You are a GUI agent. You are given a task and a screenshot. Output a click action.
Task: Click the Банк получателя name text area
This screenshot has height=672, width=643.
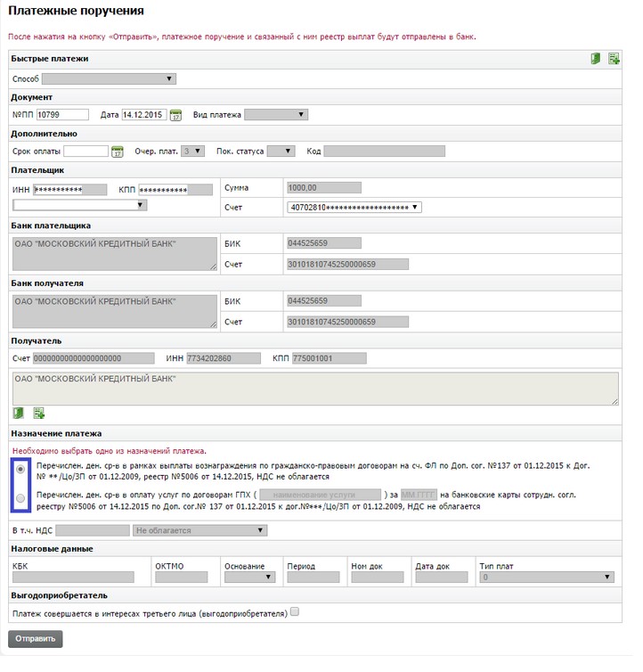click(114, 312)
